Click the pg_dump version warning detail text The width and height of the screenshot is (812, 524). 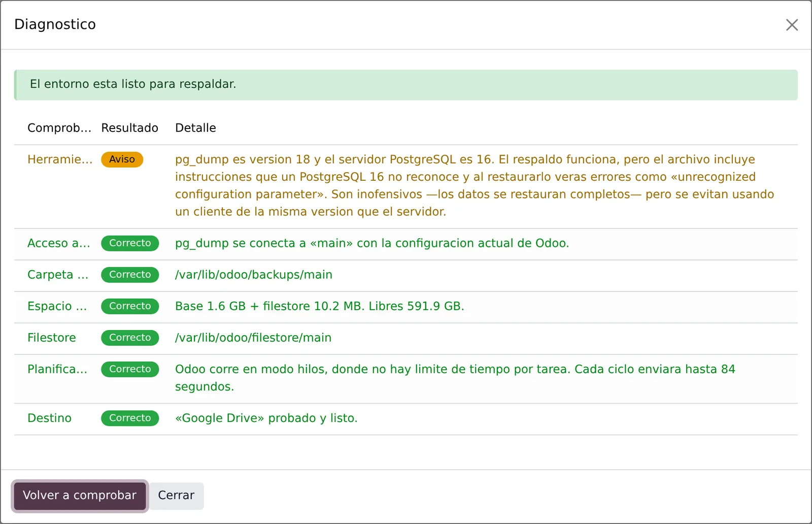coord(475,185)
